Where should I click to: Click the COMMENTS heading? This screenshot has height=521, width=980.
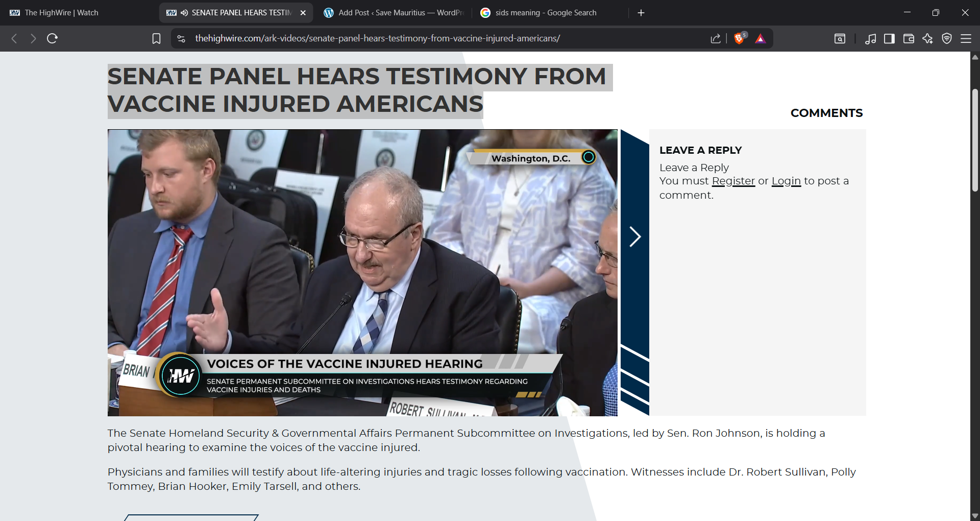826,113
